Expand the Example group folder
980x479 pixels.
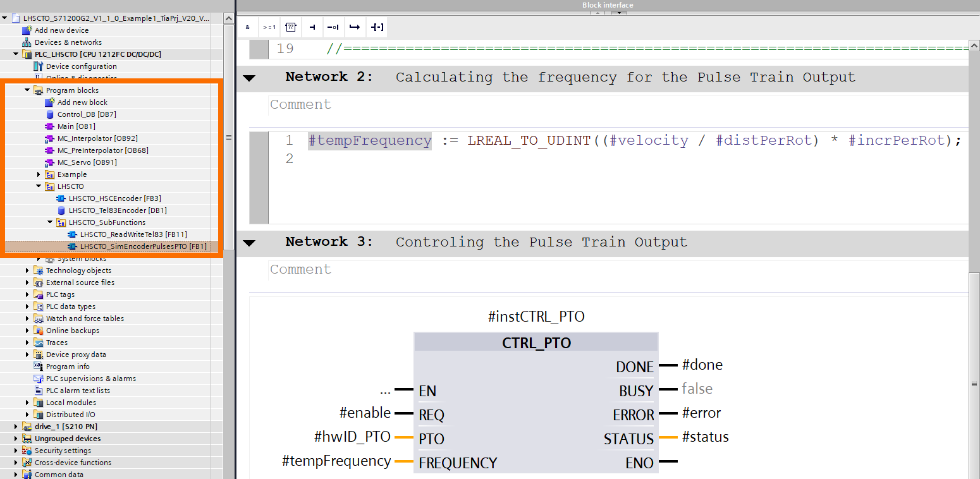(x=39, y=174)
